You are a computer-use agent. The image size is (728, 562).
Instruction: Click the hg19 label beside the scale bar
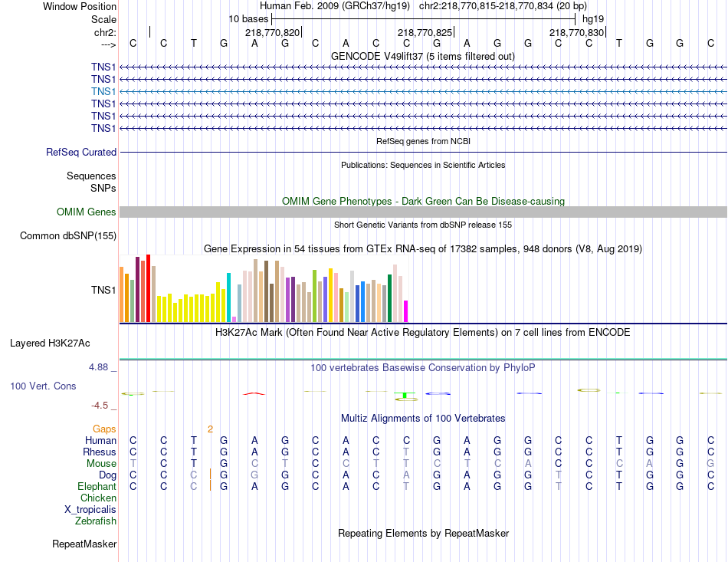593,19
